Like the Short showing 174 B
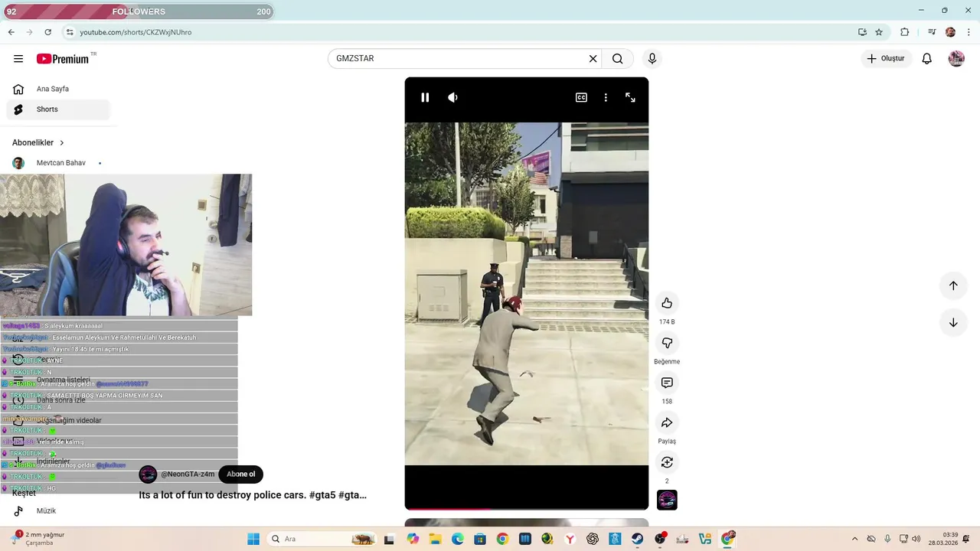This screenshot has height=551, width=980. [x=667, y=303]
